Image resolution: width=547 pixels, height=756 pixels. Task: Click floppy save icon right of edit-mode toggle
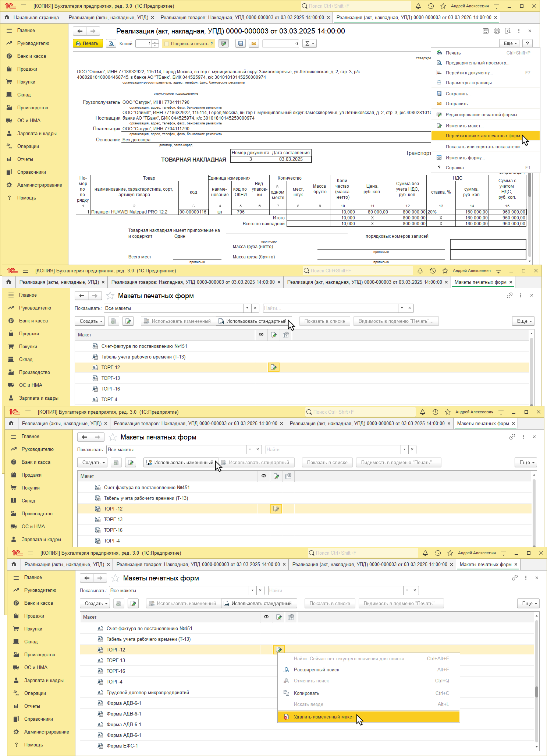coord(241,43)
